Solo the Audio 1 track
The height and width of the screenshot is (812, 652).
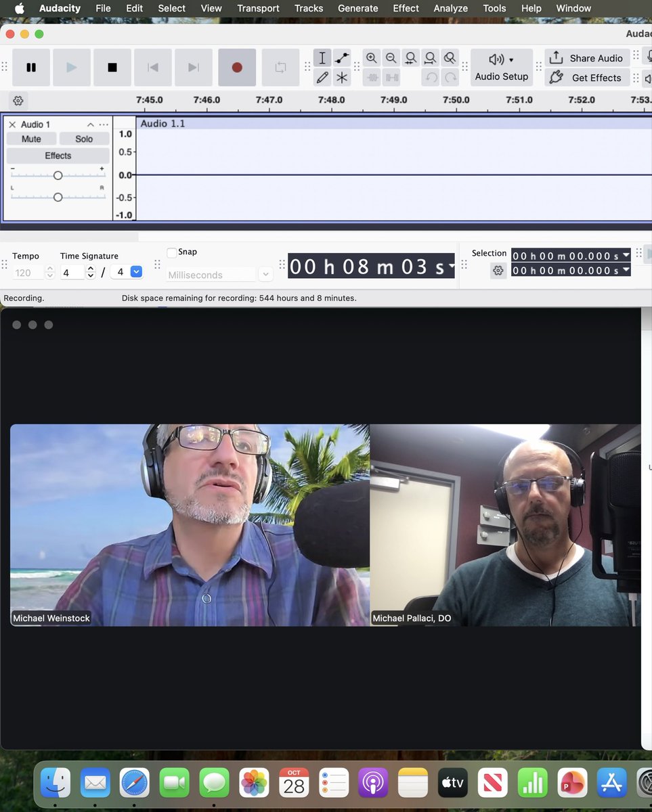pos(83,138)
